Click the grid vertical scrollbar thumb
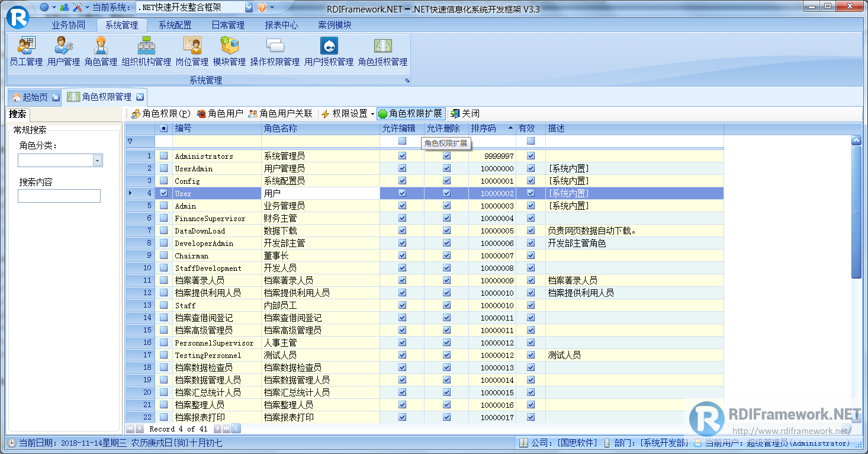 (856, 212)
